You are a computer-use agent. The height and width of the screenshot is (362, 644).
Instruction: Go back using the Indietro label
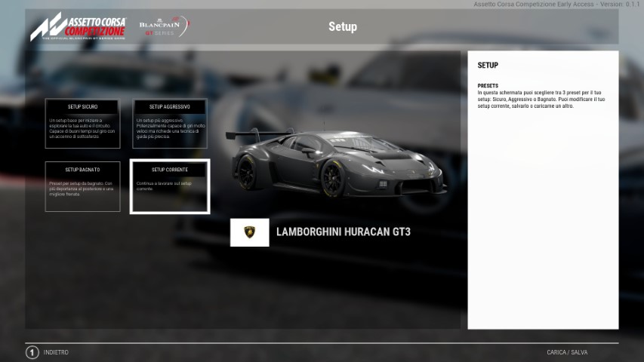point(56,352)
